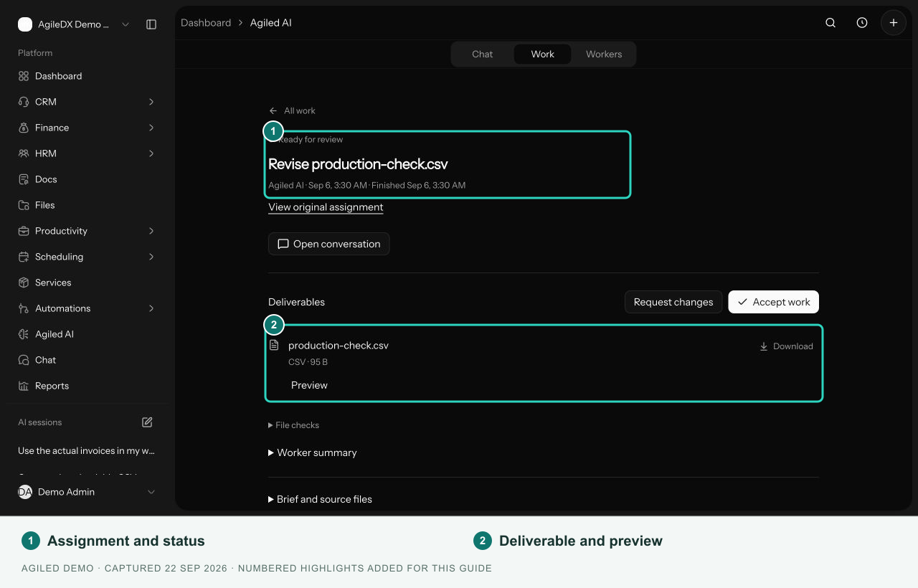Image resolution: width=918 pixels, height=588 pixels.
Task: Expand the Productivity submenu chevron
Action: point(151,231)
